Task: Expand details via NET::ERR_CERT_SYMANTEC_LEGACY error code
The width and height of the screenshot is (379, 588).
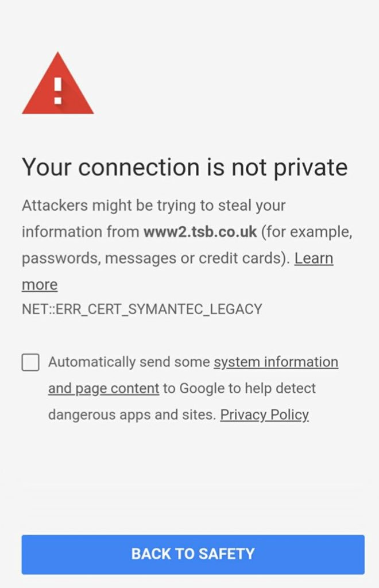Action: (142, 309)
